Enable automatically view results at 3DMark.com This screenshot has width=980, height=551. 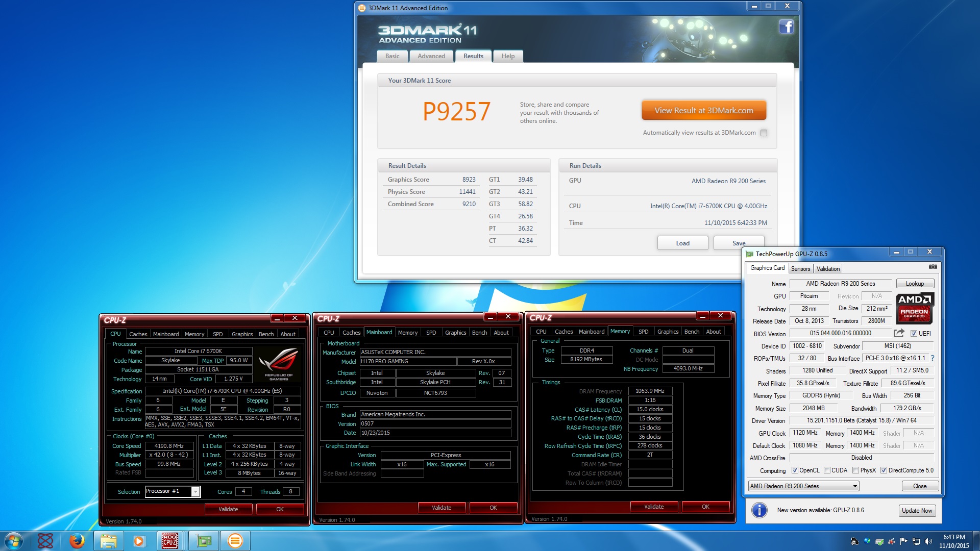(x=764, y=133)
